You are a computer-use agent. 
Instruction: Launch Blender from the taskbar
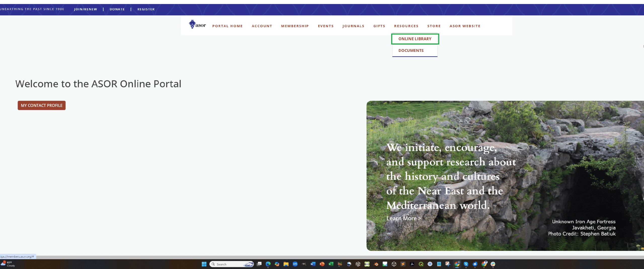[x=376, y=264]
